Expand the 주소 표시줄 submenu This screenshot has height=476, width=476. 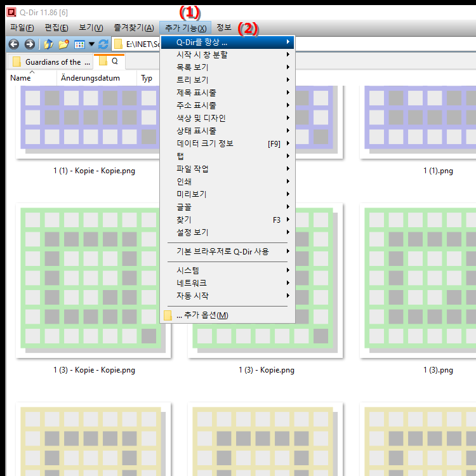click(227, 105)
